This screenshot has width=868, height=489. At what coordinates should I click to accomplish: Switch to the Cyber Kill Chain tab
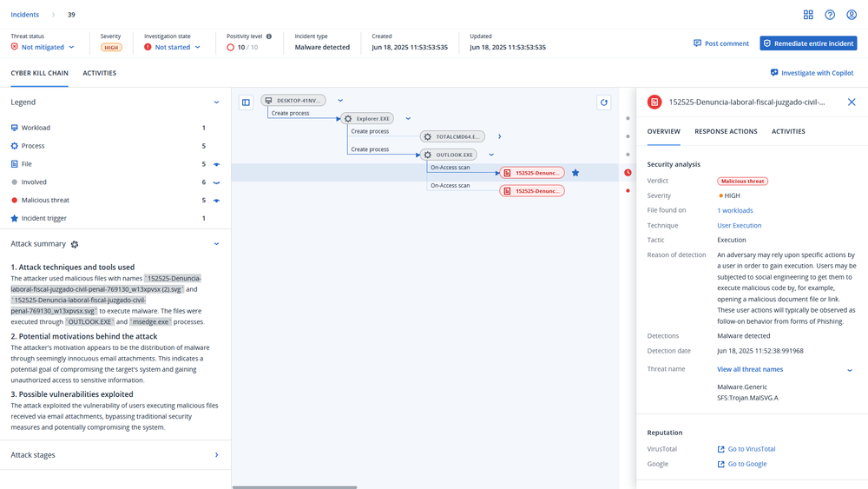(x=39, y=73)
